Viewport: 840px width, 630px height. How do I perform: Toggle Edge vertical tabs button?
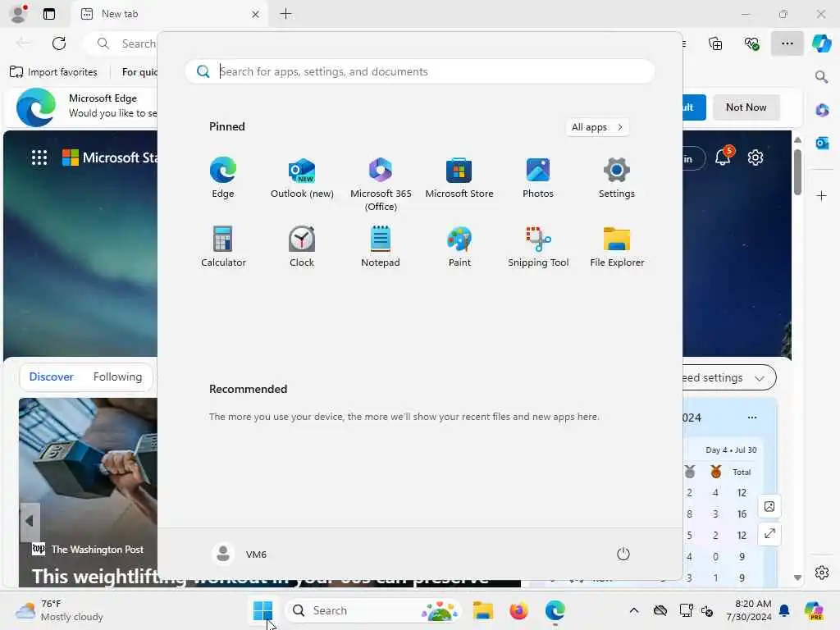[x=48, y=14]
